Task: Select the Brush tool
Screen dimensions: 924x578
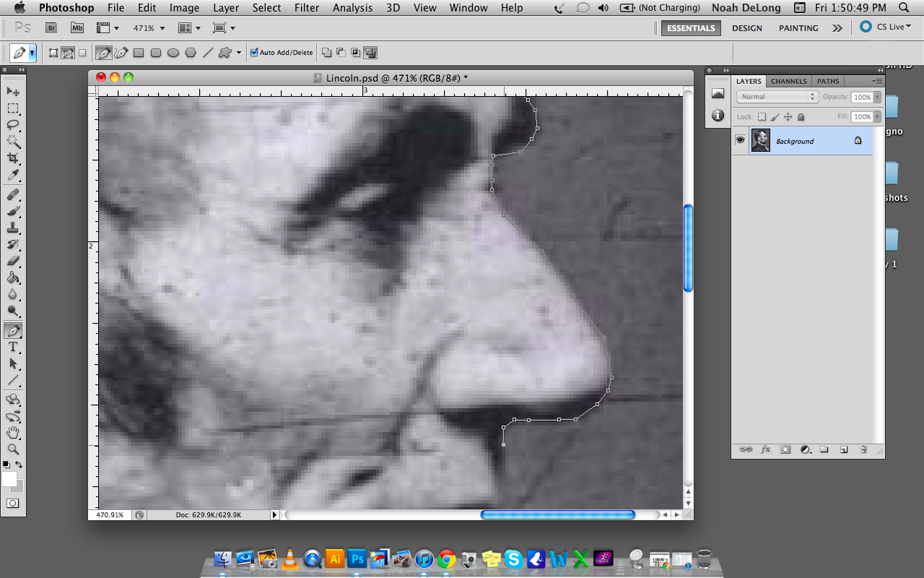Action: tap(13, 212)
